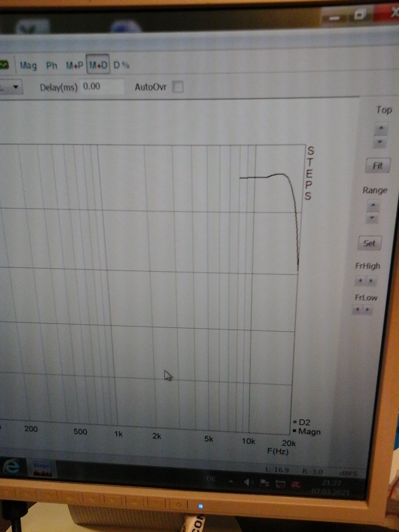Image resolution: width=399 pixels, height=532 pixels.
Task: Select the M+P magnitude and phase view
Action: [74, 65]
